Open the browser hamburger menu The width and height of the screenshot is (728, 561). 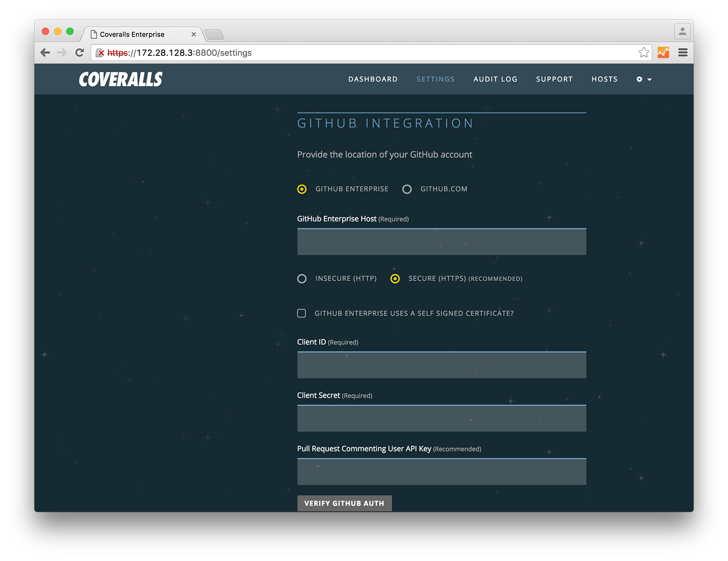click(682, 52)
